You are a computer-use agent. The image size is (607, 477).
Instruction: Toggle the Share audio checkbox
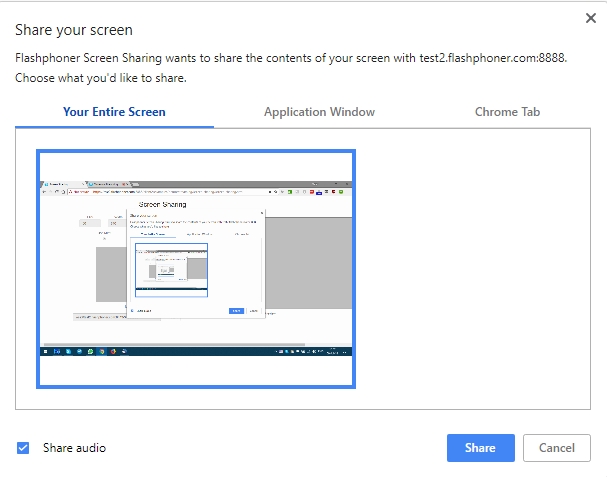pyautogui.click(x=23, y=448)
